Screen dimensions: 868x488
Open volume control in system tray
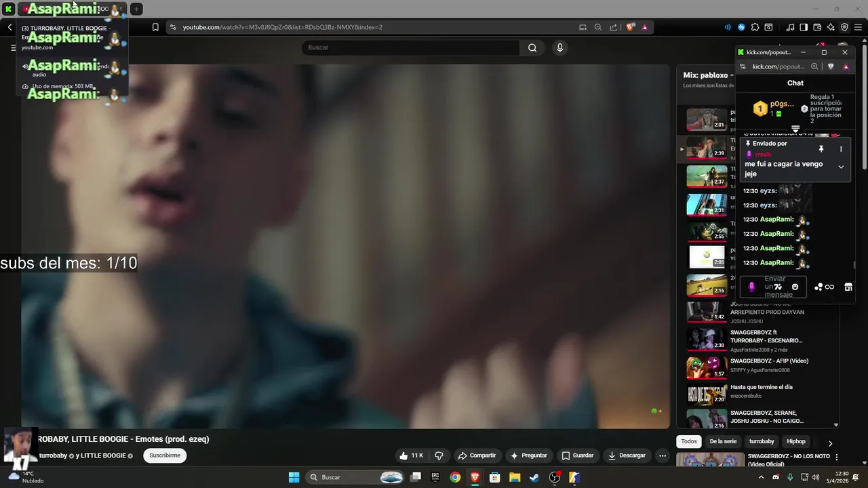click(x=815, y=477)
